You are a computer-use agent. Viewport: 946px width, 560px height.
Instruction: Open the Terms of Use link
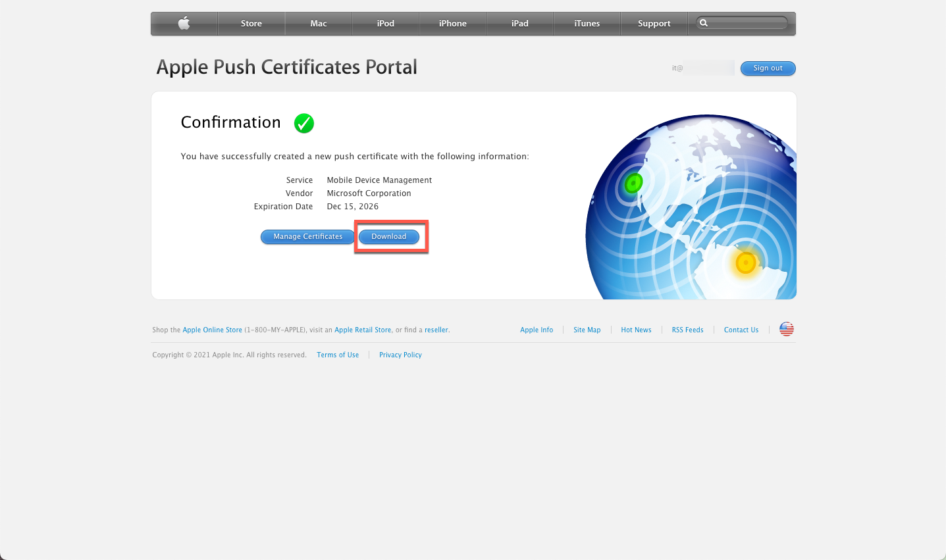(338, 355)
